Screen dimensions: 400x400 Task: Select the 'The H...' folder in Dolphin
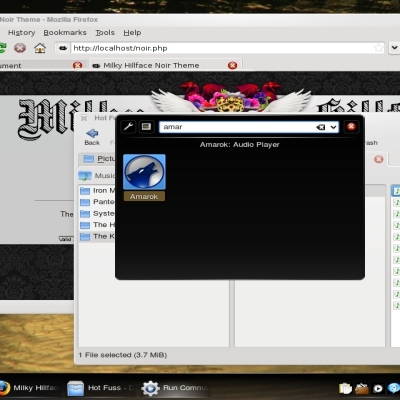tap(97, 225)
